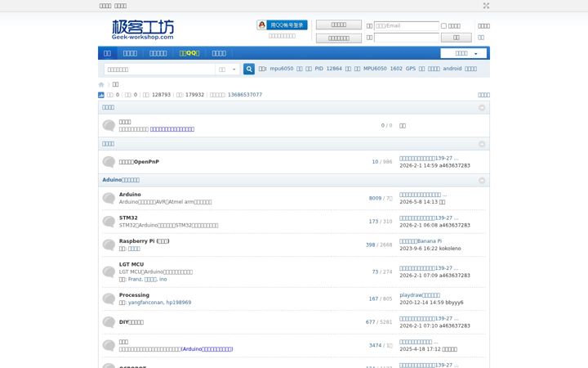Click the bubble icon beside the 0 / 0 forum
Screen dimensions: 588x368
tap(109, 125)
